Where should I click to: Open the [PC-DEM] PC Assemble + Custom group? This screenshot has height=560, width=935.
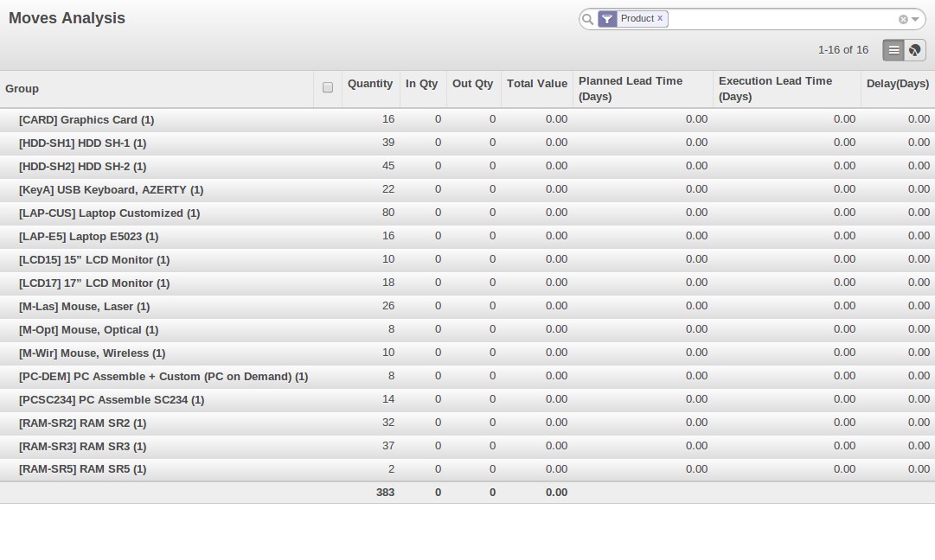(x=163, y=377)
